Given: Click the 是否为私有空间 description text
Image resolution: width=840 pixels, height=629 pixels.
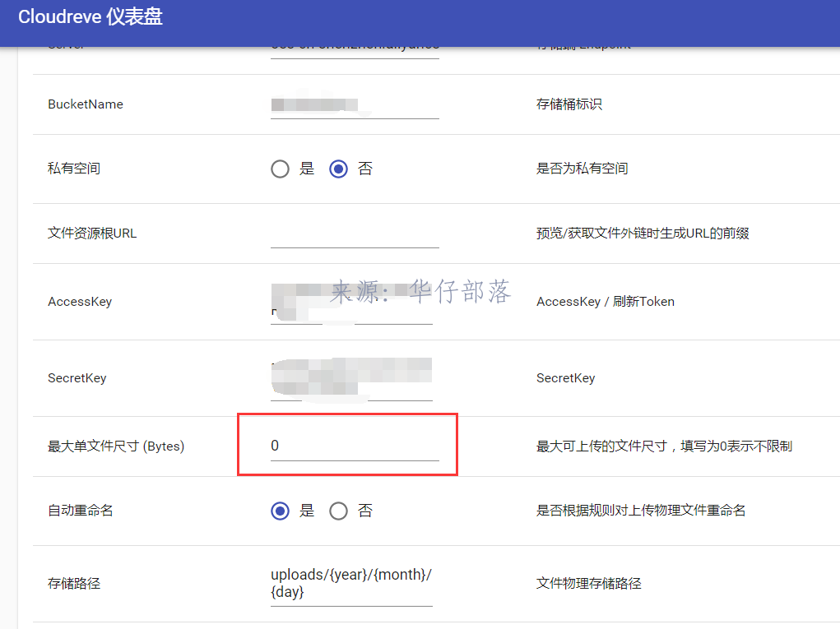Looking at the screenshot, I should [x=582, y=169].
